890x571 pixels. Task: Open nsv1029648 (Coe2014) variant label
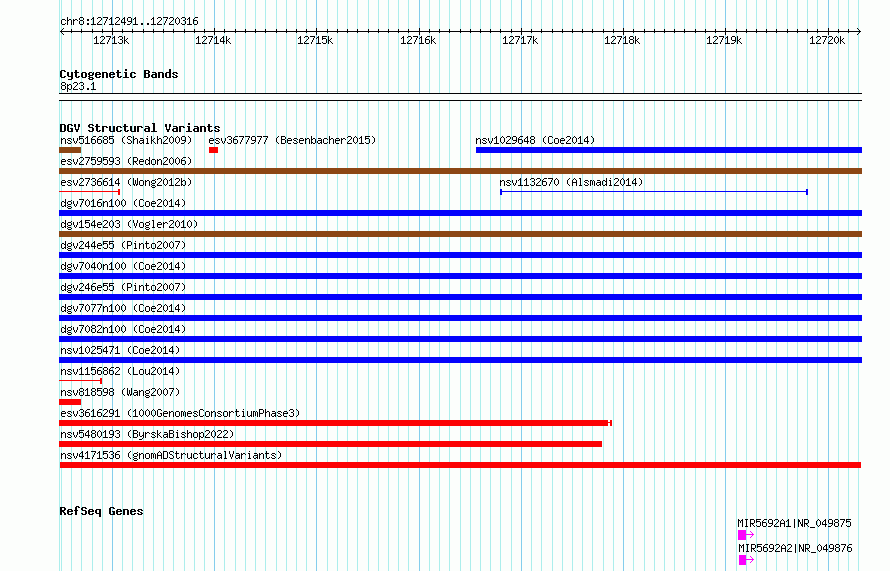pos(535,140)
